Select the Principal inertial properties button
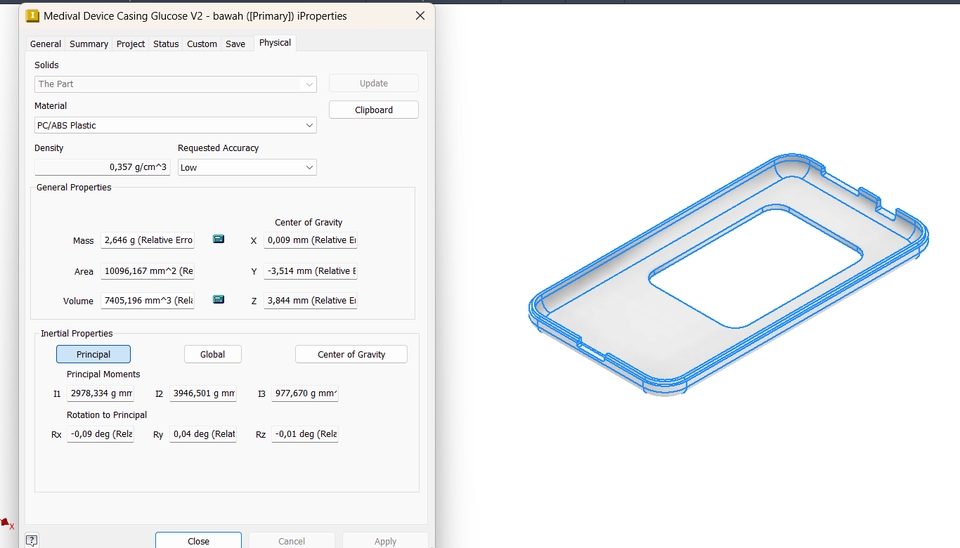The image size is (960, 548). click(93, 354)
